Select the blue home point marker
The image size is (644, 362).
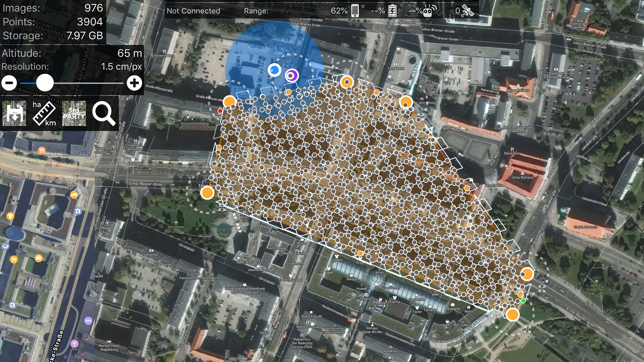point(274,70)
